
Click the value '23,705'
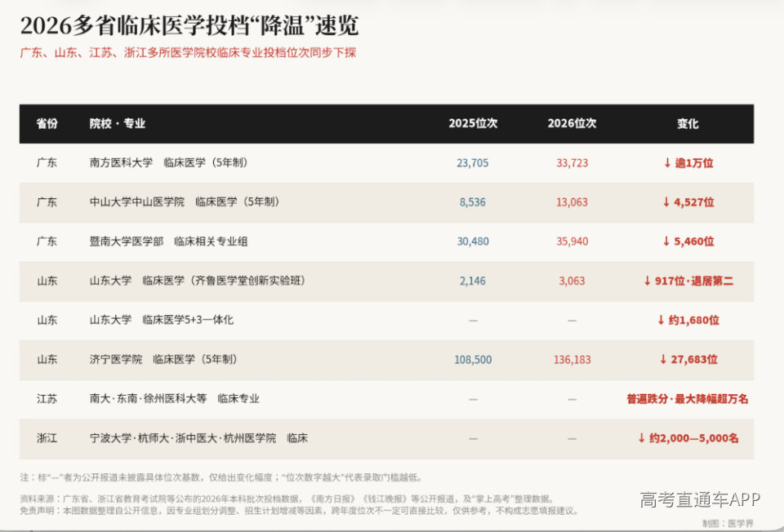tap(473, 163)
